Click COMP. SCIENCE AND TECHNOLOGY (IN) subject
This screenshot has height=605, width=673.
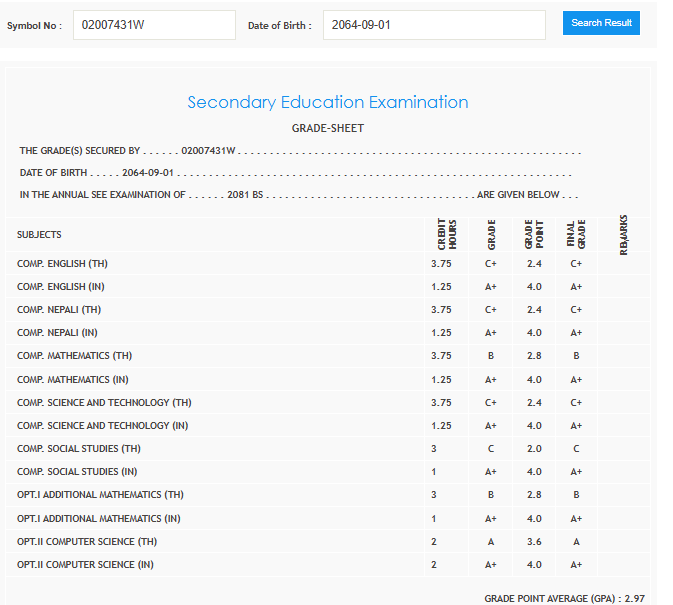pos(102,426)
